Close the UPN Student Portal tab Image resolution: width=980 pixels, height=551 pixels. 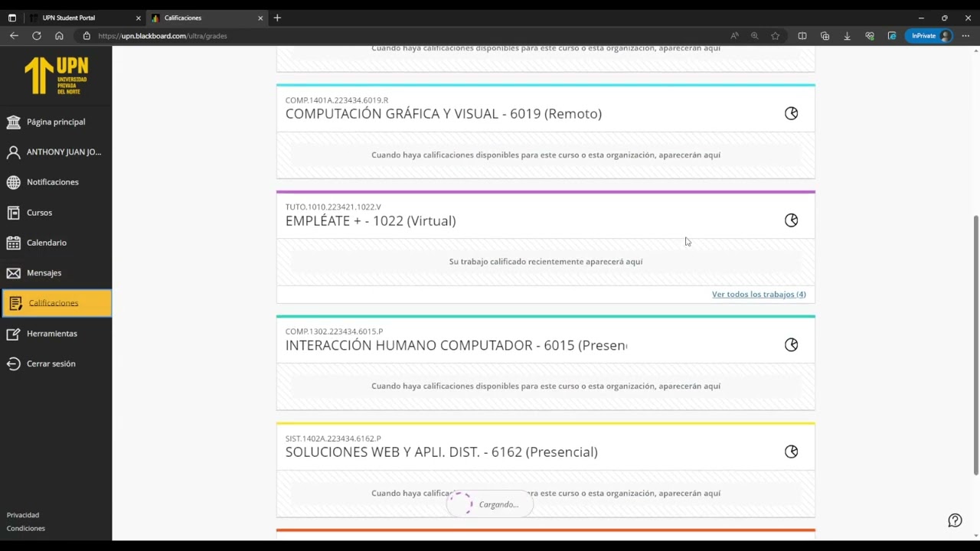tap(138, 18)
